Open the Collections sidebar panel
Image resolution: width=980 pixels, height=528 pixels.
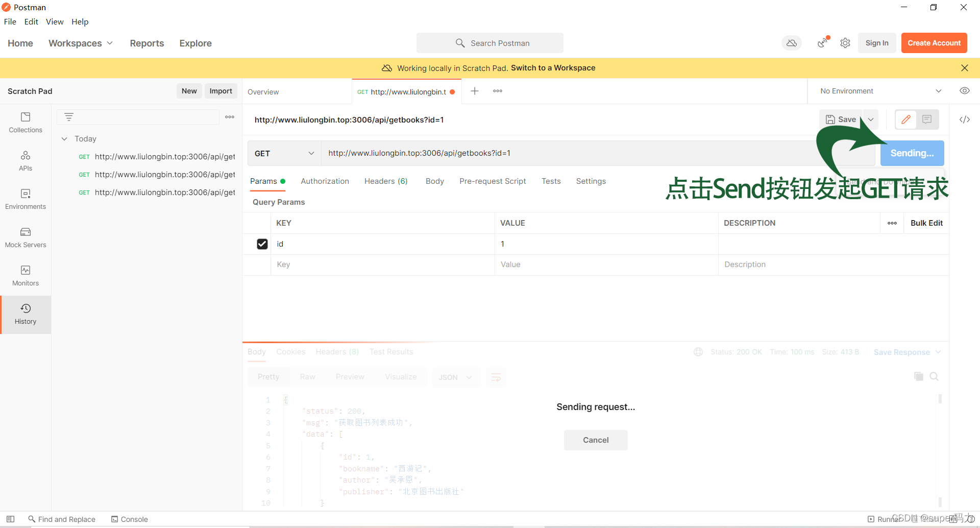[26, 123]
